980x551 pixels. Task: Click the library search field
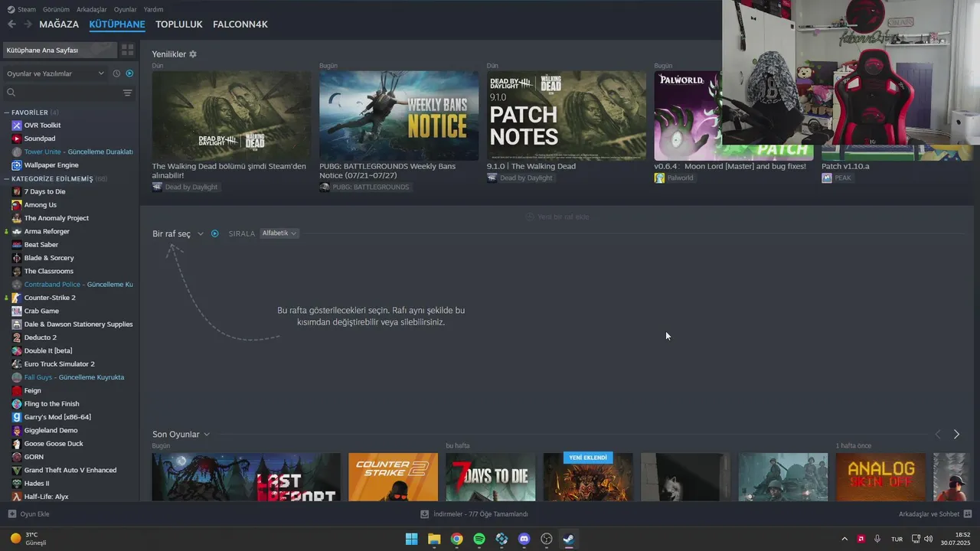pos(63,93)
